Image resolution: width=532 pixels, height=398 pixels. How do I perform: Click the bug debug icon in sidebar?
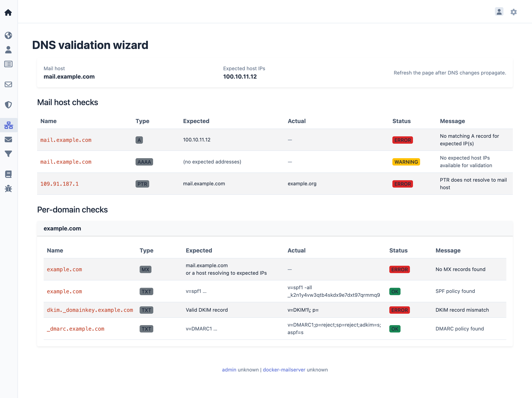(x=8, y=189)
